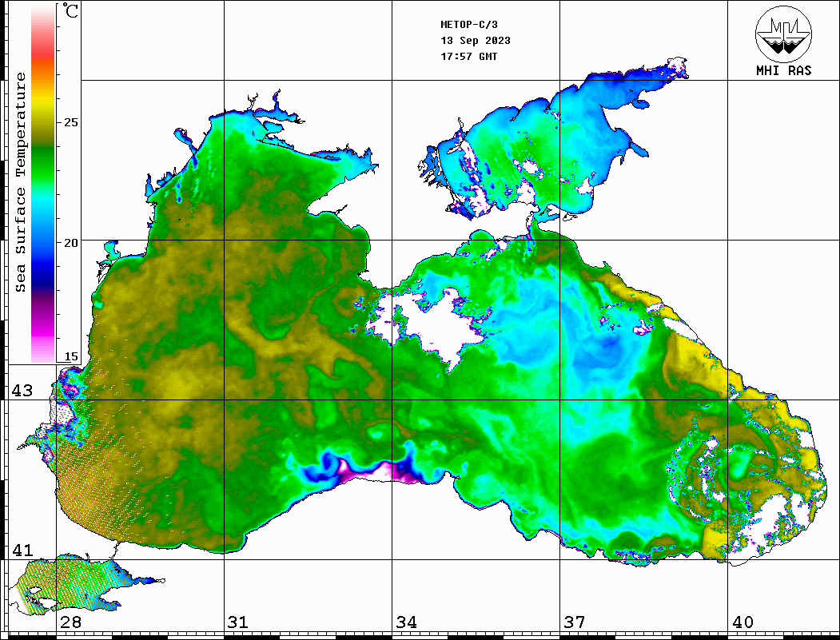The image size is (840, 640).
Task: Click the time text 17:57 GMT
Action: click(468, 56)
